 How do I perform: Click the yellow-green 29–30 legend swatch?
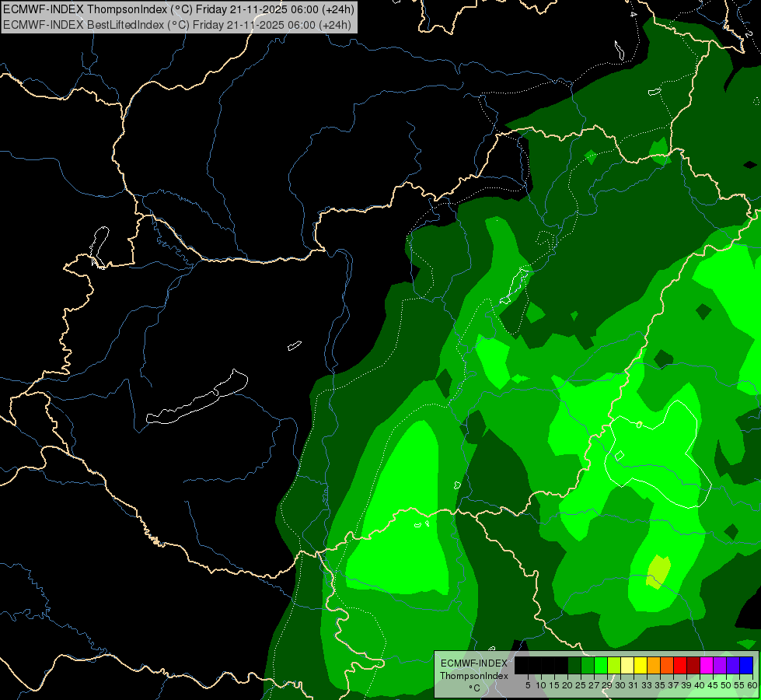(x=614, y=665)
